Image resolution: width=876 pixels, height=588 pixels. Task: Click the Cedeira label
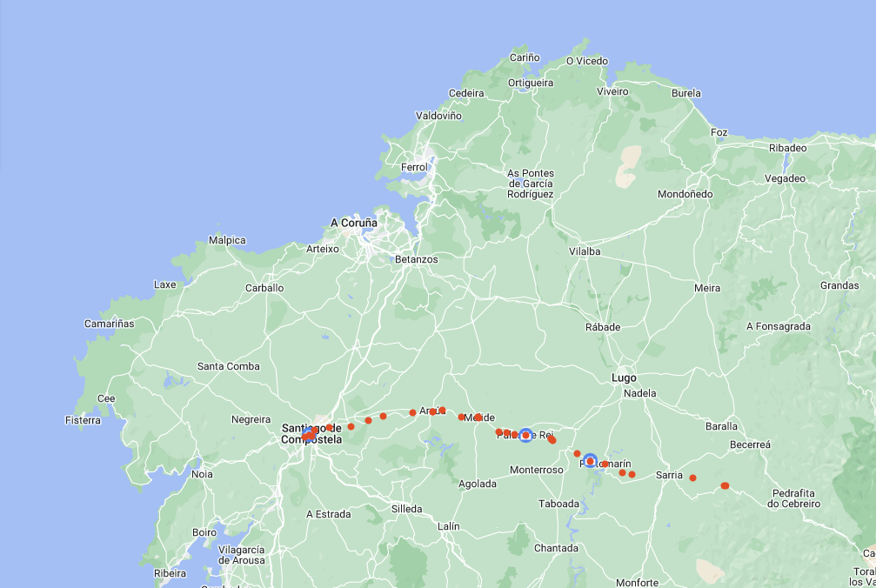[x=466, y=93]
